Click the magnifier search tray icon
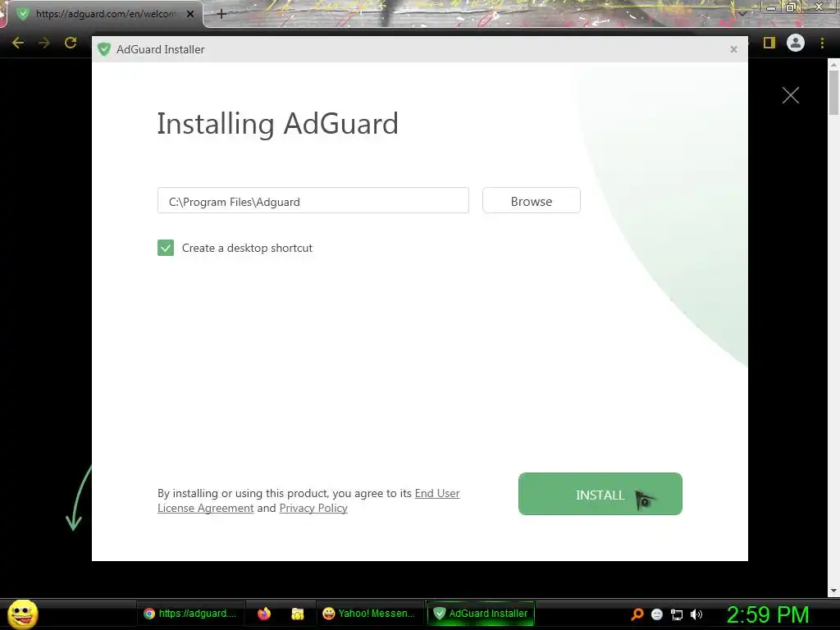 pos(637,614)
